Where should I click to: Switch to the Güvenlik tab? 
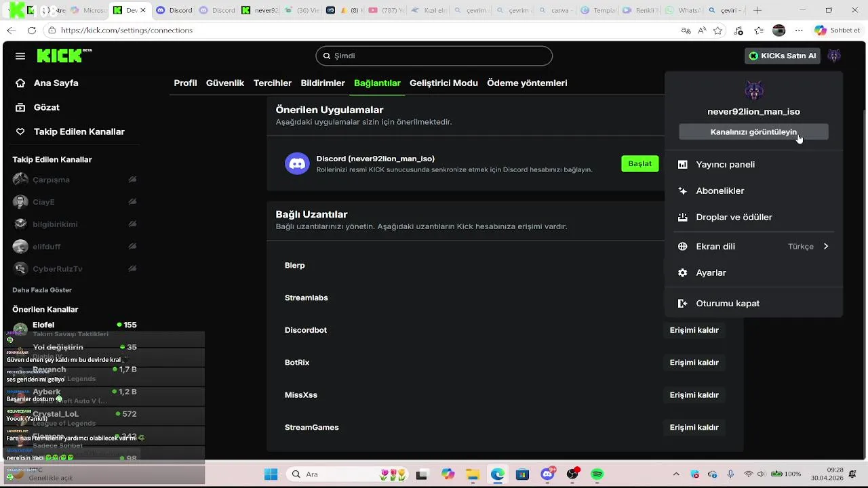point(225,83)
